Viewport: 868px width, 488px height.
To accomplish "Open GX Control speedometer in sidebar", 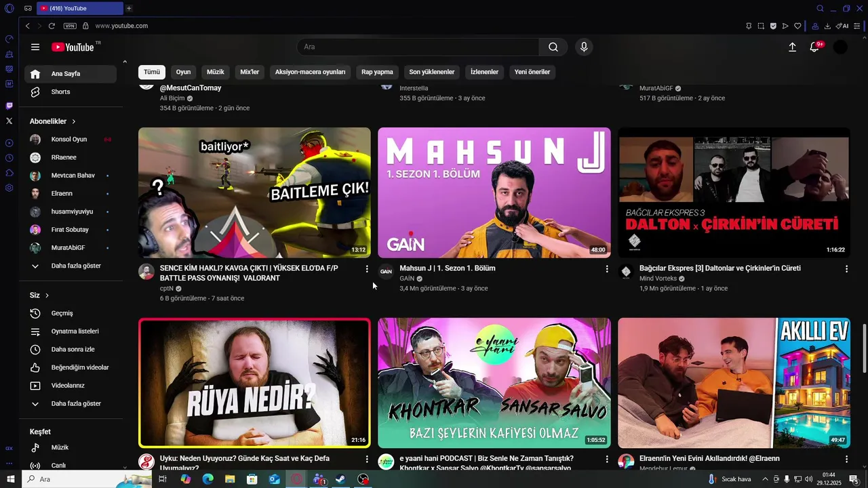I will click(x=9, y=39).
